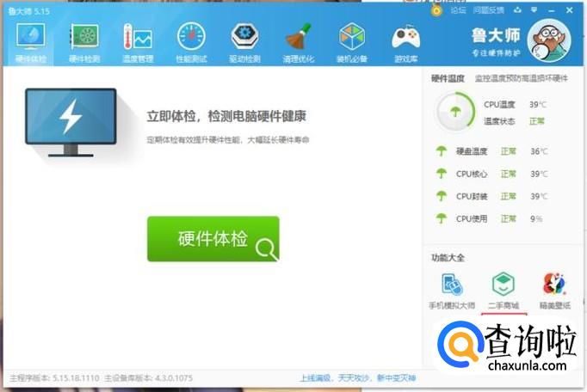Click the 鲁大师 5.15 window title
This screenshot has height=392, width=587.
(x=28, y=11)
